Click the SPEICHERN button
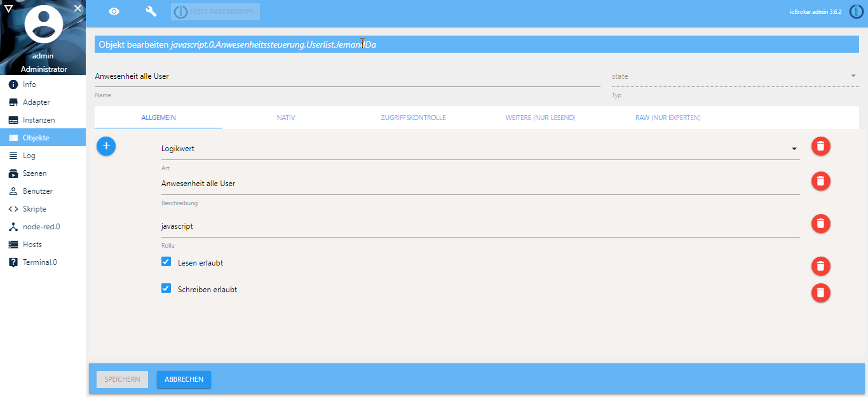868x397 pixels. 122,379
